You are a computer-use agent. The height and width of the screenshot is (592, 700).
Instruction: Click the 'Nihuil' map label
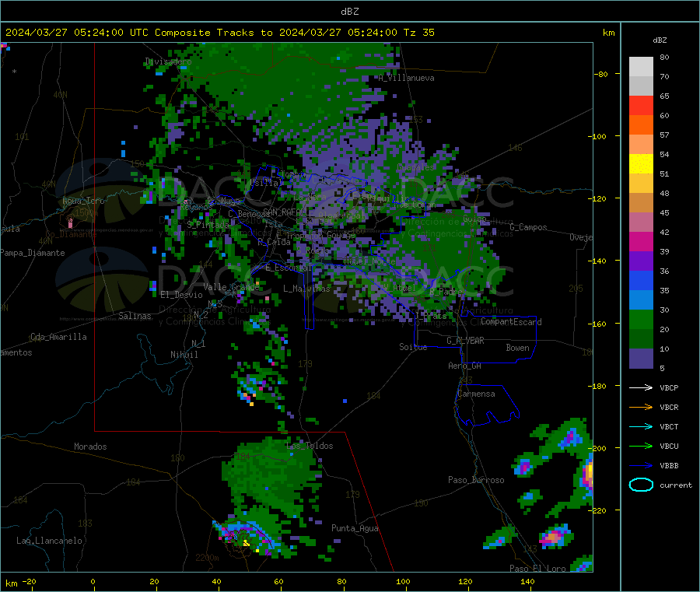point(184,355)
